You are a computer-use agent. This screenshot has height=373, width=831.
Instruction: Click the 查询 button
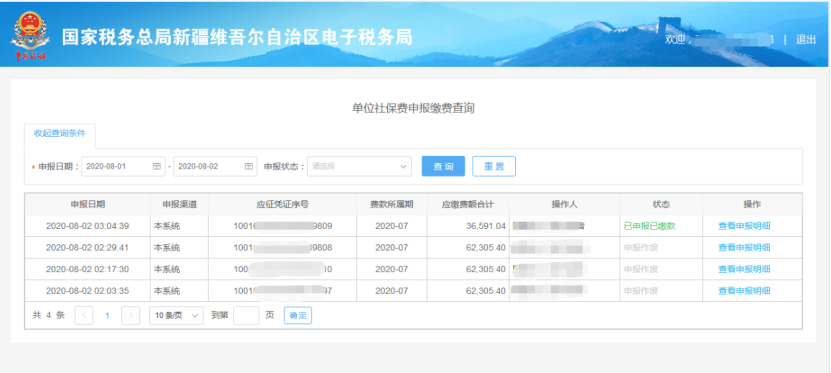click(x=443, y=166)
